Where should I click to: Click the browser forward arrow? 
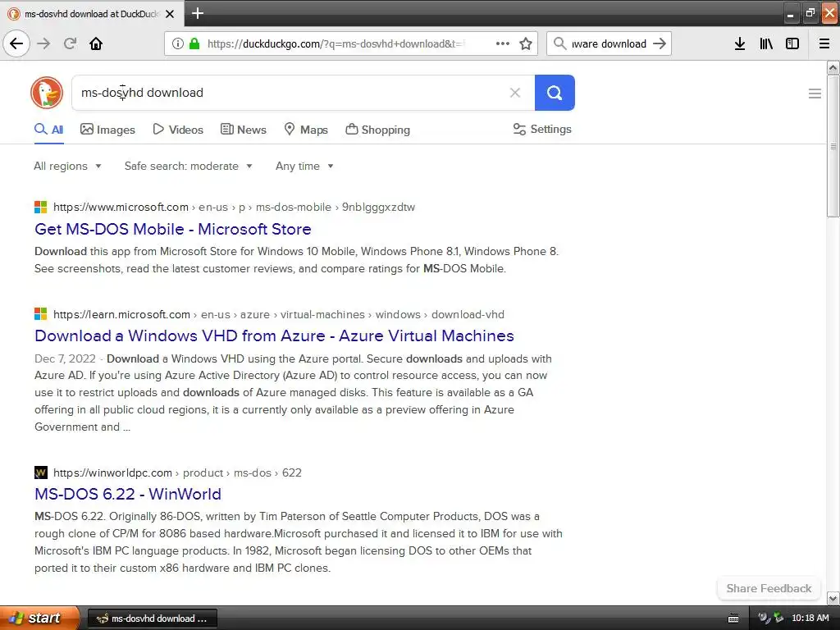coord(43,43)
